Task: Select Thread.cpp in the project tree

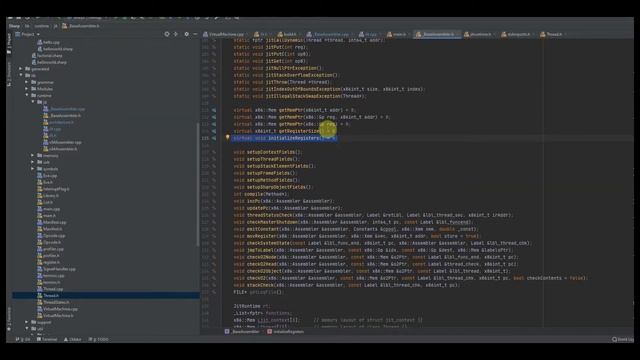Action: tap(50, 289)
